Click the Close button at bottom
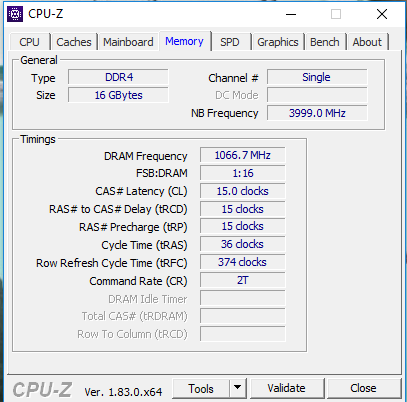 (x=363, y=388)
